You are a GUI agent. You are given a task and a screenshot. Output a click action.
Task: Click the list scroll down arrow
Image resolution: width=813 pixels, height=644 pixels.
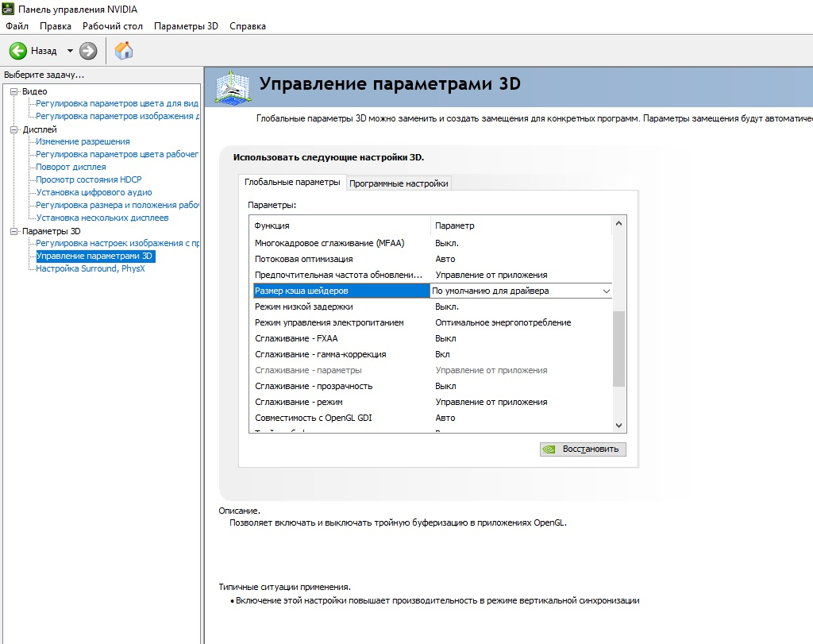(x=618, y=425)
